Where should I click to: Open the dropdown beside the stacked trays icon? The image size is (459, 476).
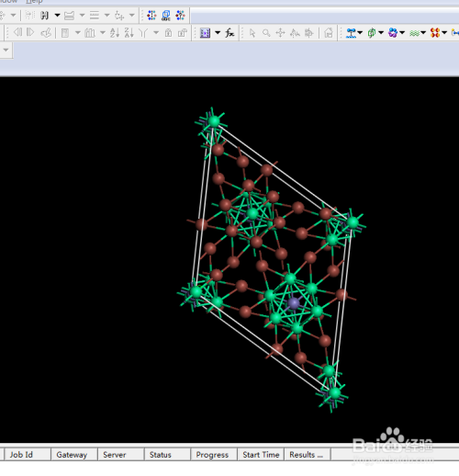(x=82, y=15)
